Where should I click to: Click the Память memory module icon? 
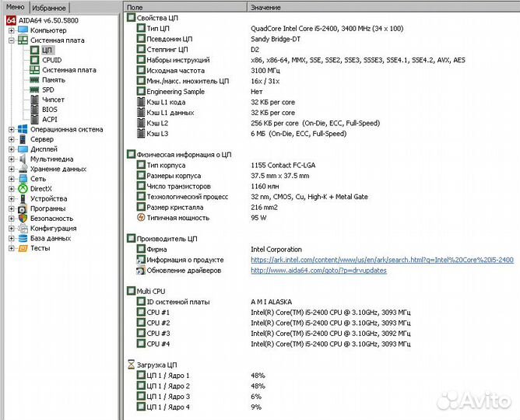pos(34,80)
